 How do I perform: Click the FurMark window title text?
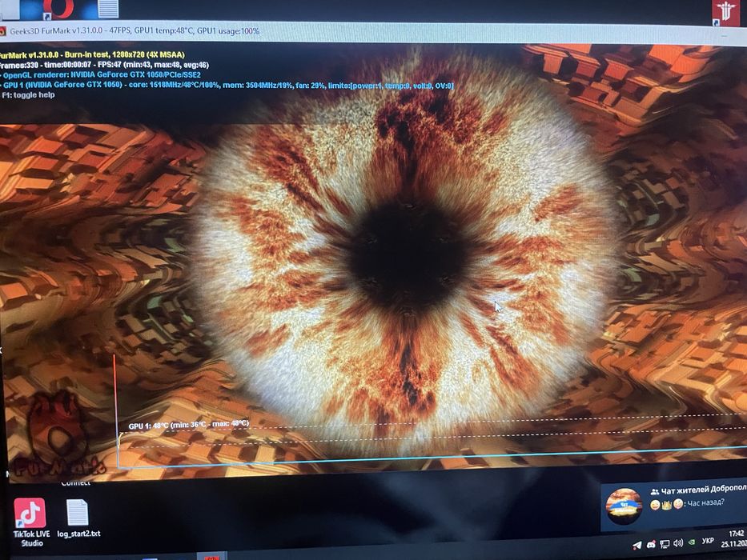[135, 31]
